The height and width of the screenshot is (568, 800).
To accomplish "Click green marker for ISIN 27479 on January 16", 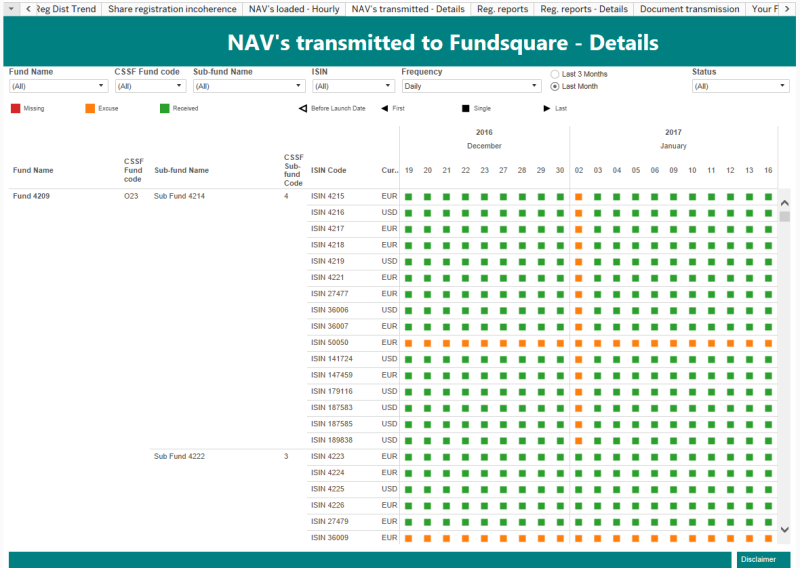I will click(x=768, y=522).
